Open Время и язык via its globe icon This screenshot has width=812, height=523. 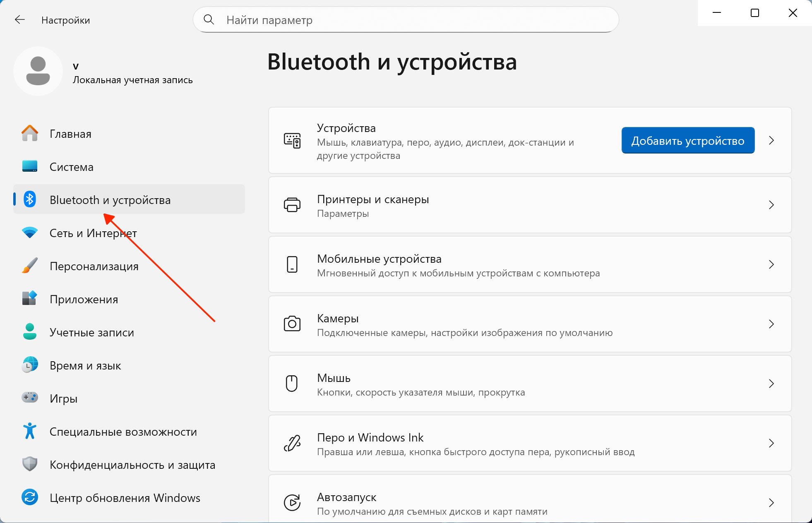pyautogui.click(x=30, y=365)
